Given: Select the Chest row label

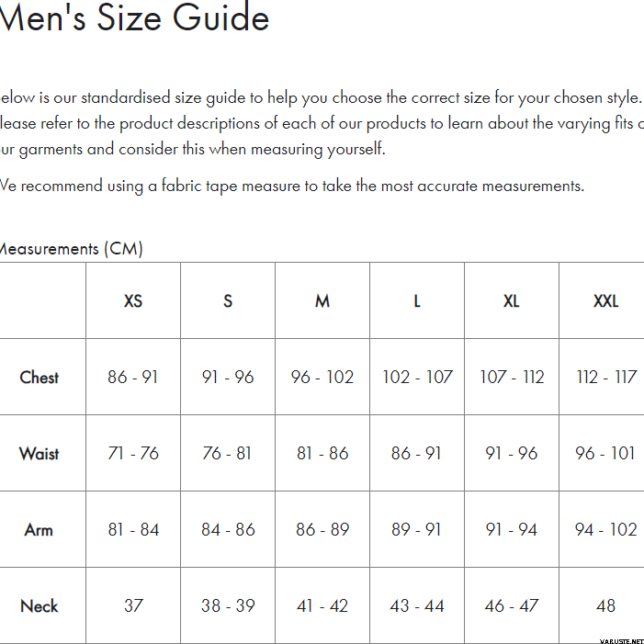Looking at the screenshot, I should 40,378.
